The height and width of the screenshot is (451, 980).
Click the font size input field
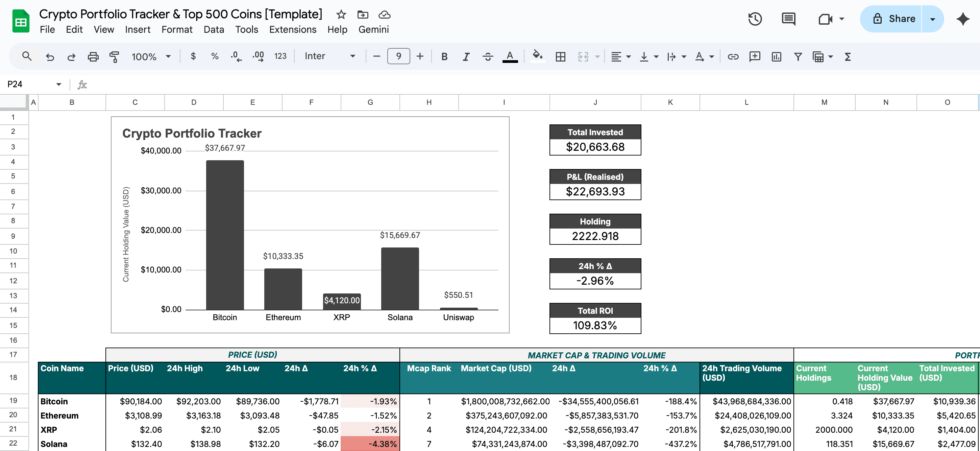click(398, 56)
